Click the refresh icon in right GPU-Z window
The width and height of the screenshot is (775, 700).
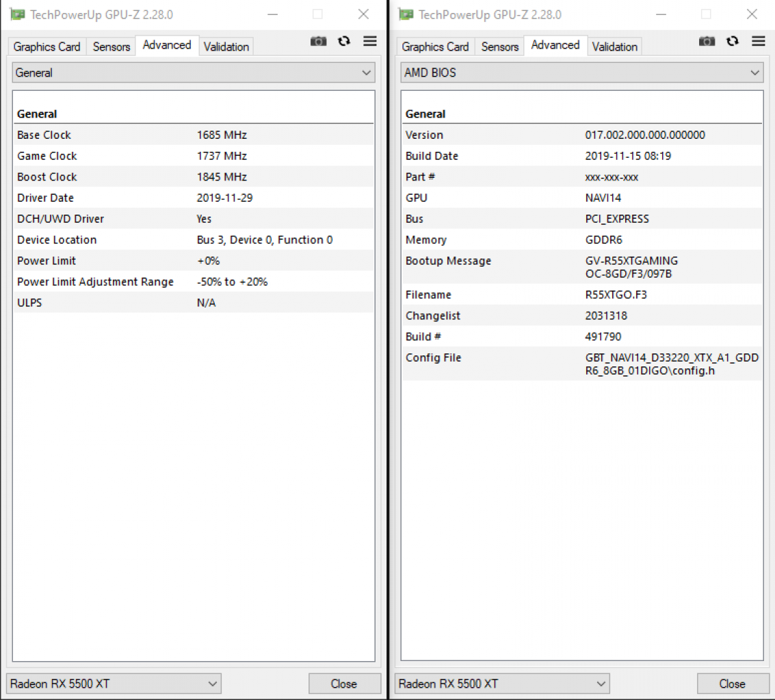733,42
